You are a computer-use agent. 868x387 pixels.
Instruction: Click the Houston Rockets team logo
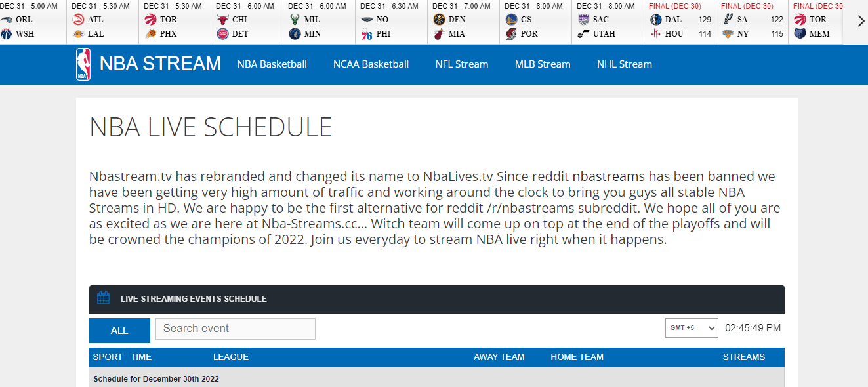click(655, 34)
